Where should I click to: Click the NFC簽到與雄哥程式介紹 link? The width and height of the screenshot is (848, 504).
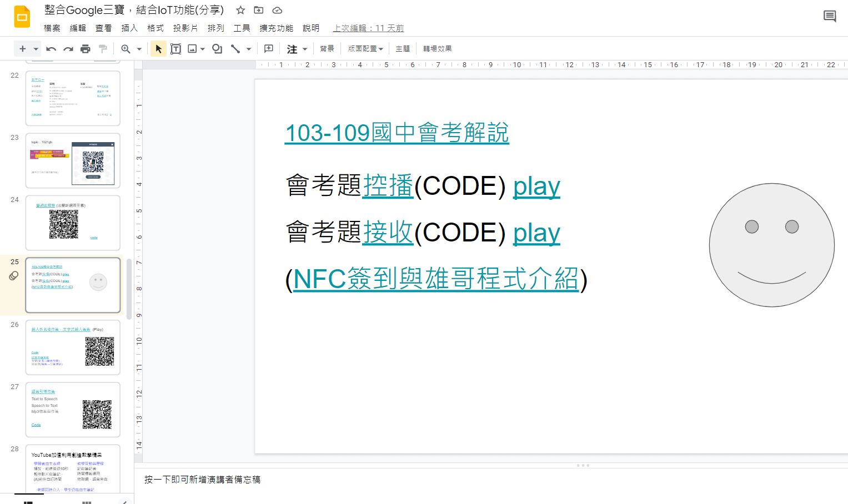tap(436, 279)
